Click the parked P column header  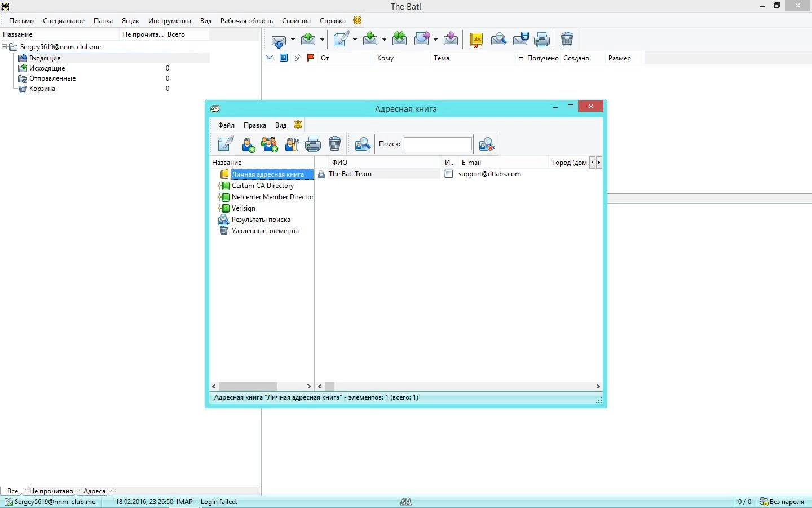pyautogui.click(x=284, y=58)
